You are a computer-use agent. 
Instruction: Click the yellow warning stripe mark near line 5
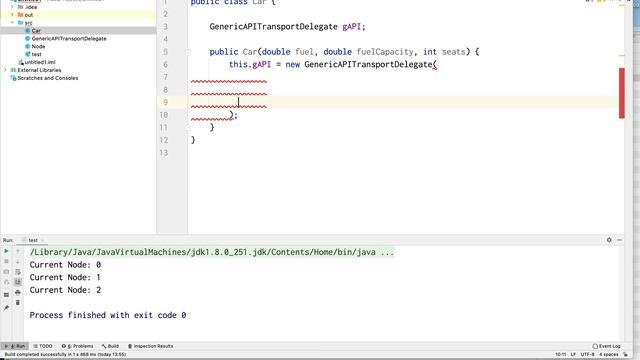click(x=622, y=55)
